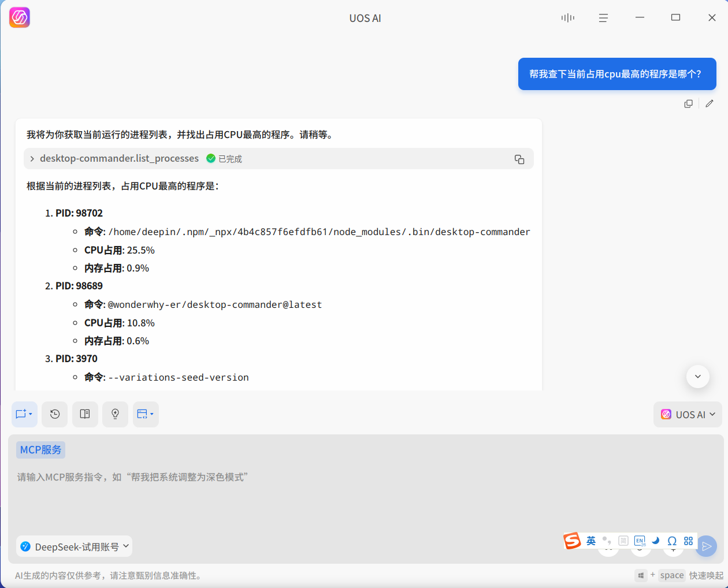Click the user question blue message bubble
The image size is (728, 588).
[x=617, y=74]
